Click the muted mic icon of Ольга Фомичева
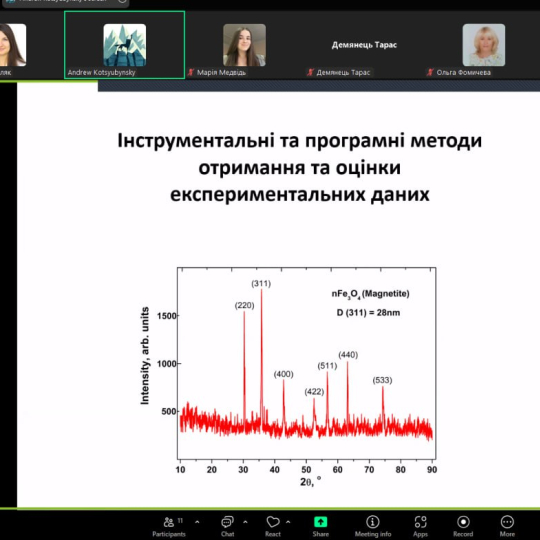The width and height of the screenshot is (540, 540). [x=430, y=72]
